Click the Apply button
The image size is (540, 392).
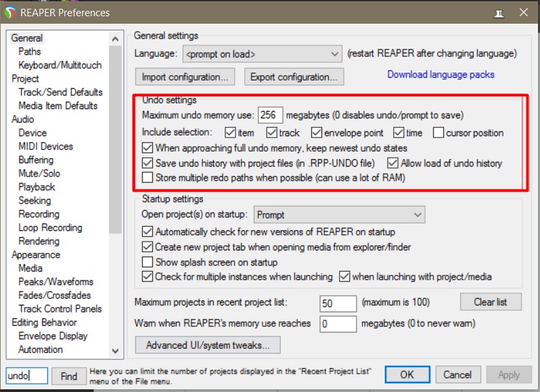(x=509, y=374)
